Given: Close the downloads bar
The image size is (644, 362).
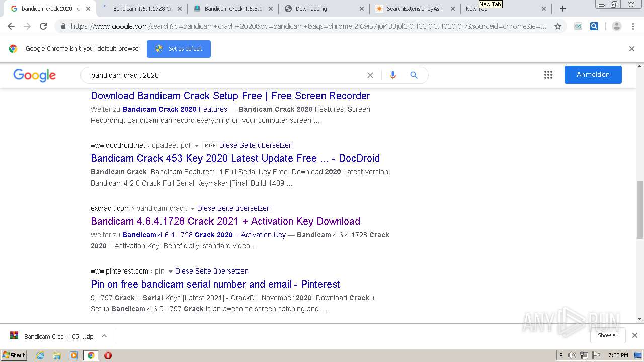Looking at the screenshot, I should point(635,335).
